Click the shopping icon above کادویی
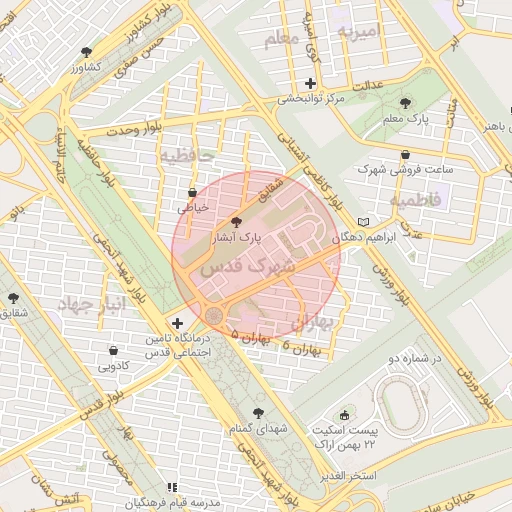Screen dimensions: 512x512 tap(113, 351)
